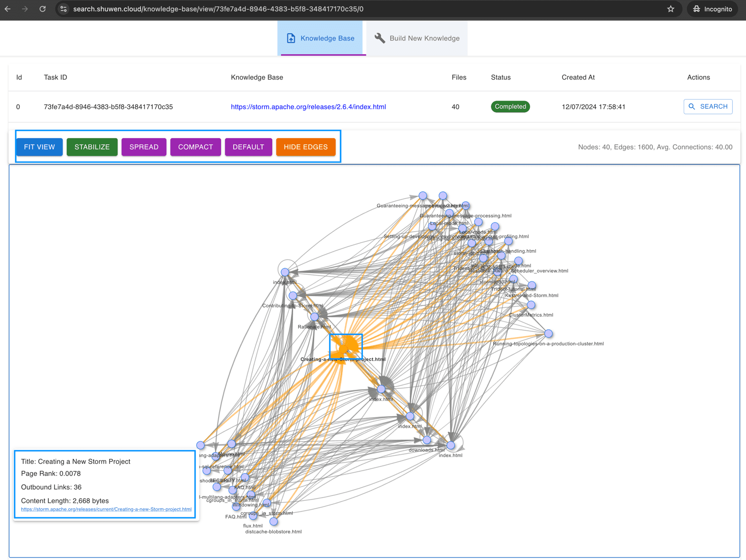Click the browser forward arrow
This screenshot has height=560, width=746.
(25, 9)
